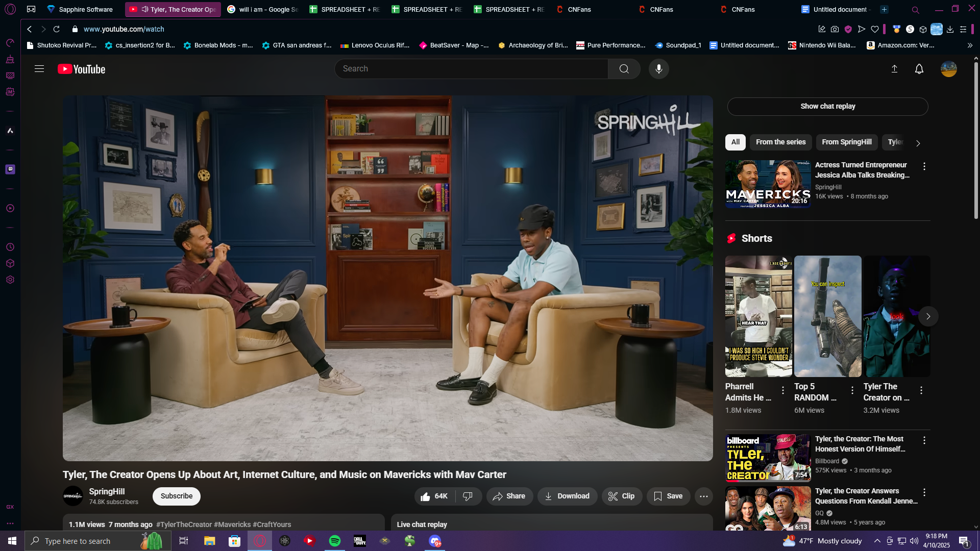Open Twitch panel in browser sidebar
This screenshot has width=980, height=551.
(x=10, y=169)
